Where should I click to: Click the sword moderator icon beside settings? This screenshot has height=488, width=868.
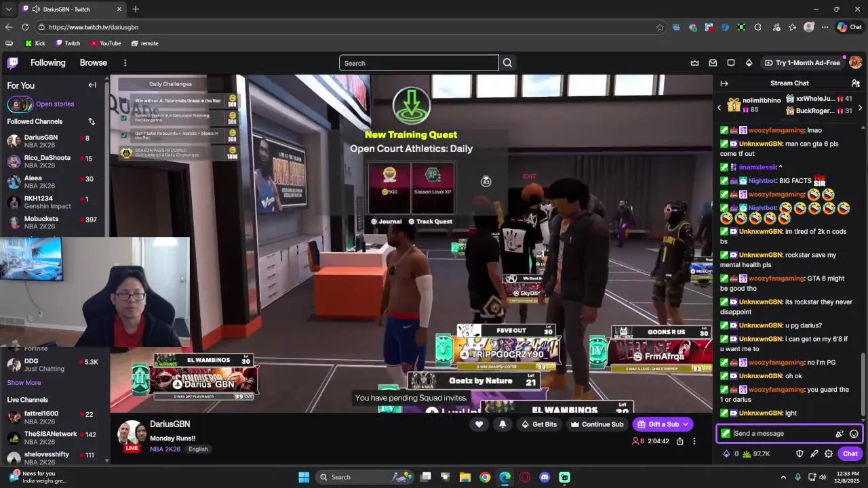coord(814,454)
